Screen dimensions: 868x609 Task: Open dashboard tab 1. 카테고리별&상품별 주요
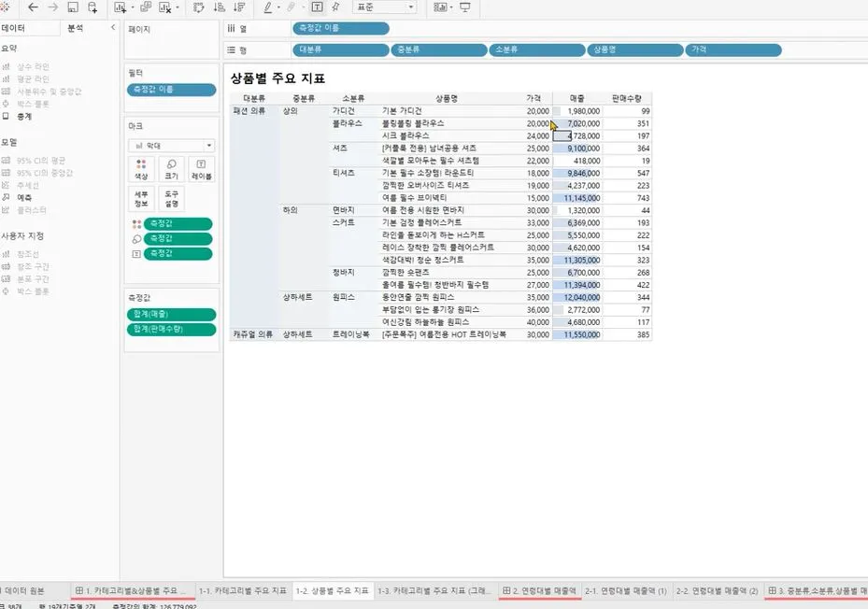(133, 590)
